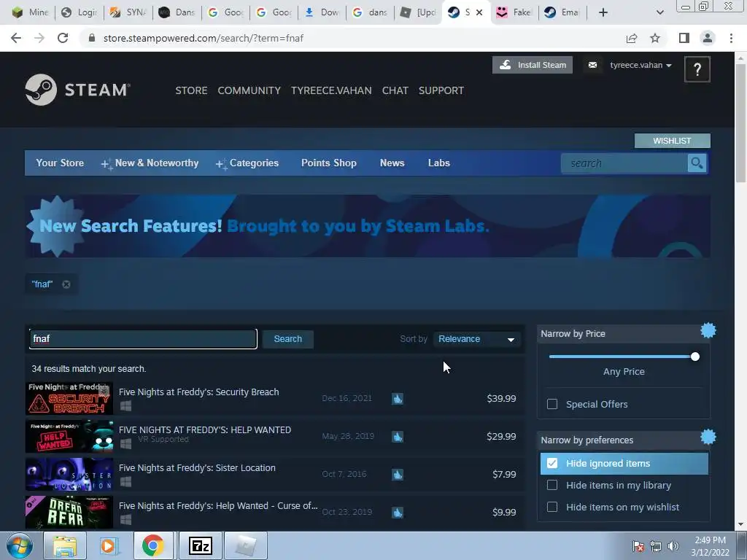Open the Points Shop tab
Screen dimensions: 747x560
(x=329, y=163)
